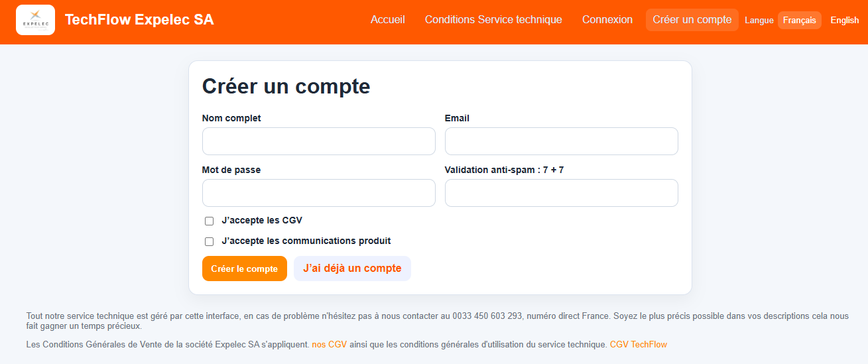
Task: Click the footer paragraph about service technique contact
Action: click(437, 321)
